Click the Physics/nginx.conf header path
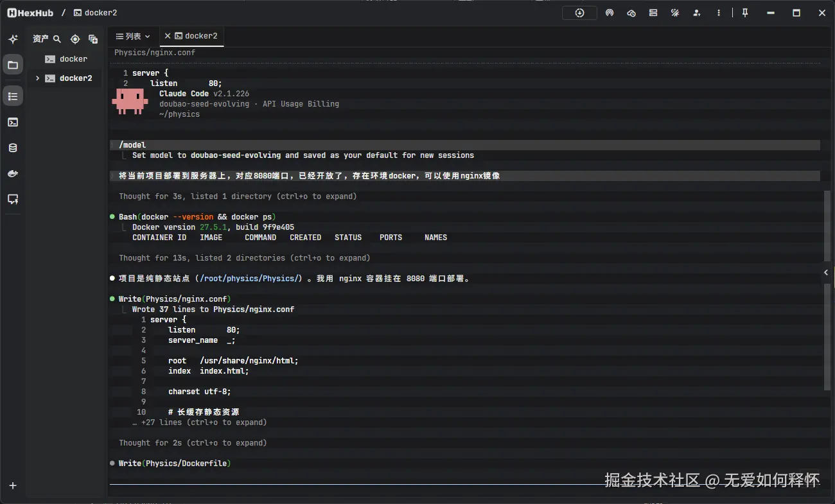 155,53
